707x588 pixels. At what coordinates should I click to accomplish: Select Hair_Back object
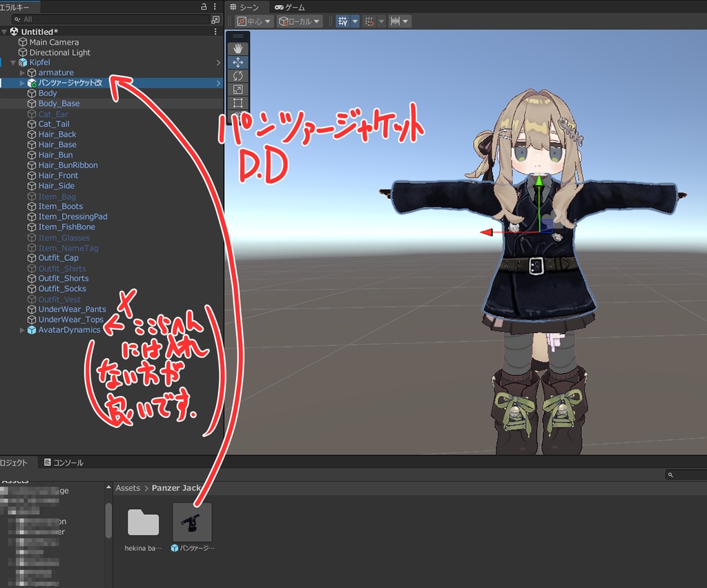click(x=57, y=135)
